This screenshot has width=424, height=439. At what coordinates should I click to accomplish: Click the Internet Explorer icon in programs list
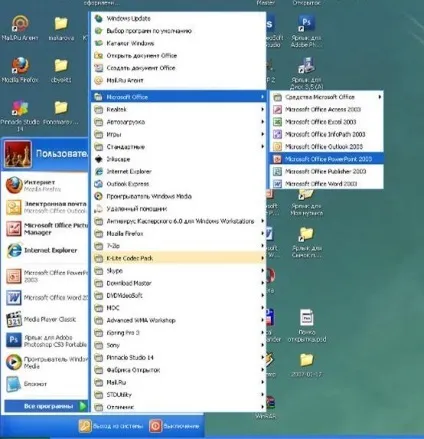[98, 171]
